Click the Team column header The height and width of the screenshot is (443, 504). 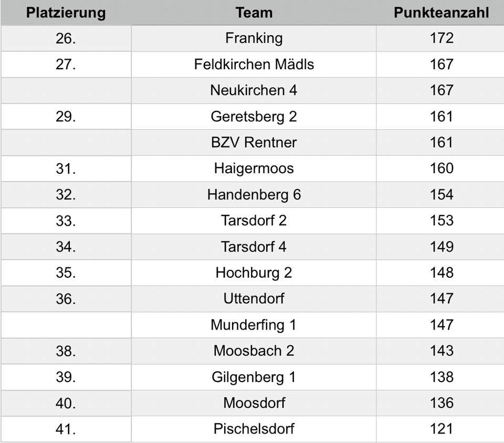pyautogui.click(x=254, y=13)
